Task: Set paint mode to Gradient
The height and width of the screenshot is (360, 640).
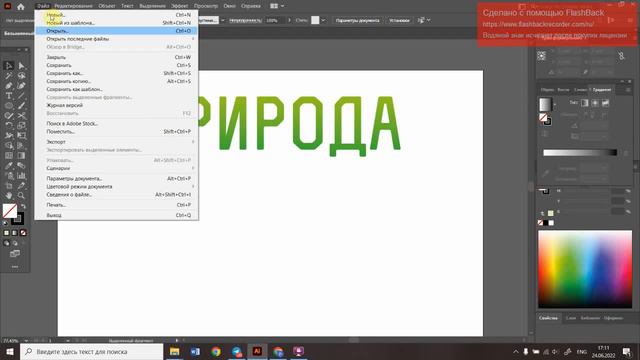Action: [15, 233]
